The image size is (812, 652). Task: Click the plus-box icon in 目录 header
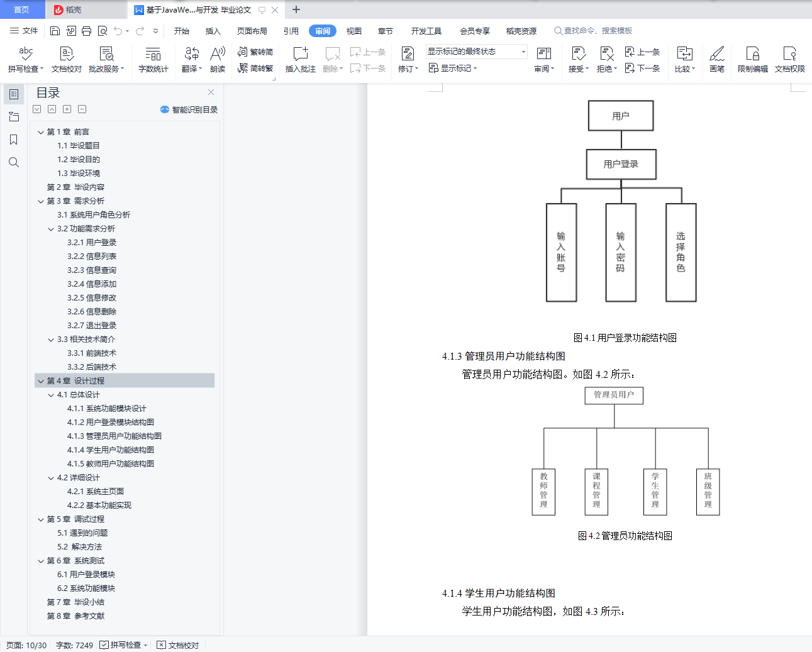coord(67,109)
